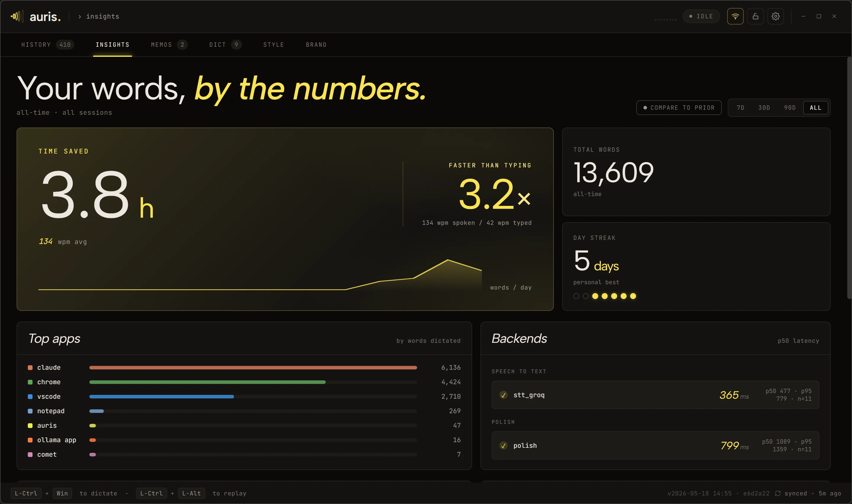This screenshot has height=504, width=852.
Task: Click the auris yellow color swatch
Action: (30, 426)
